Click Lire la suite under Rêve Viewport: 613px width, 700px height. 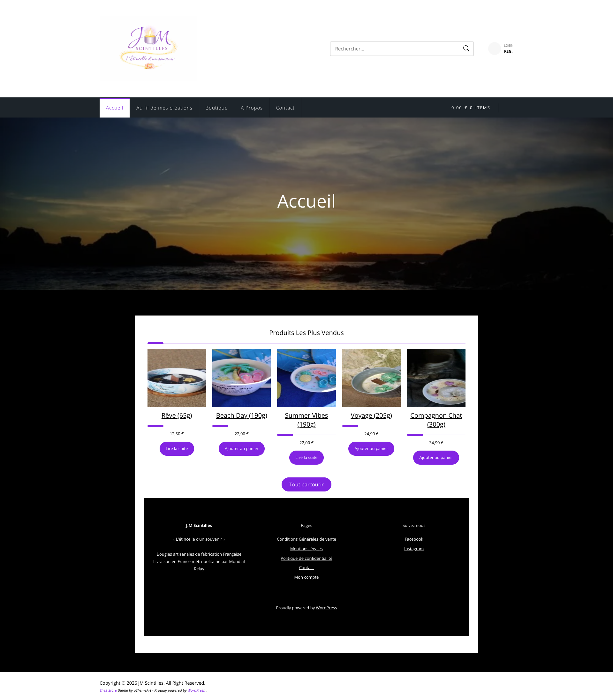tap(177, 449)
